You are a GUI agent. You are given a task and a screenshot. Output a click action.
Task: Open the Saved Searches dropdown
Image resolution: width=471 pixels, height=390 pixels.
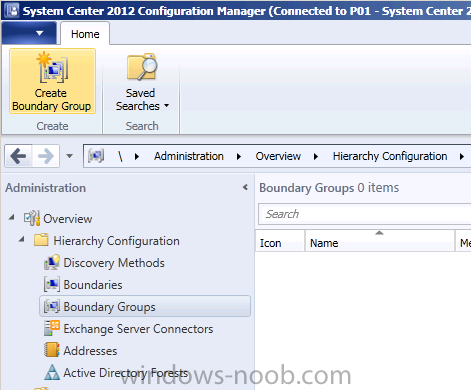tap(142, 82)
